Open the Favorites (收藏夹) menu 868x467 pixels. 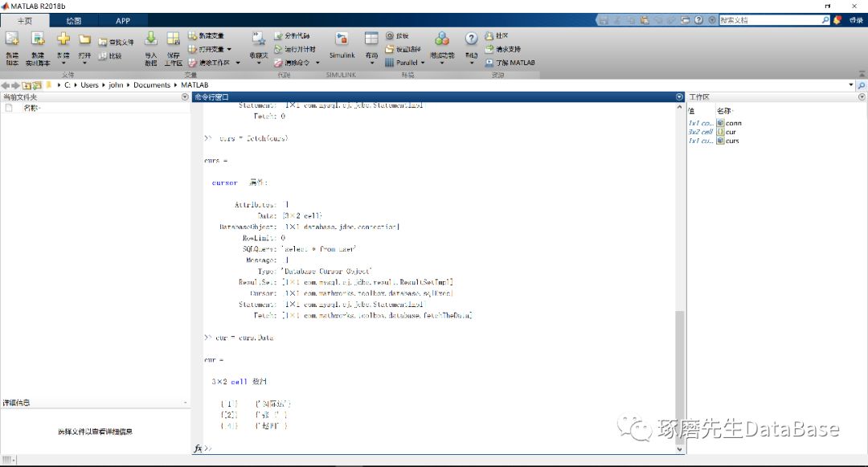259,48
